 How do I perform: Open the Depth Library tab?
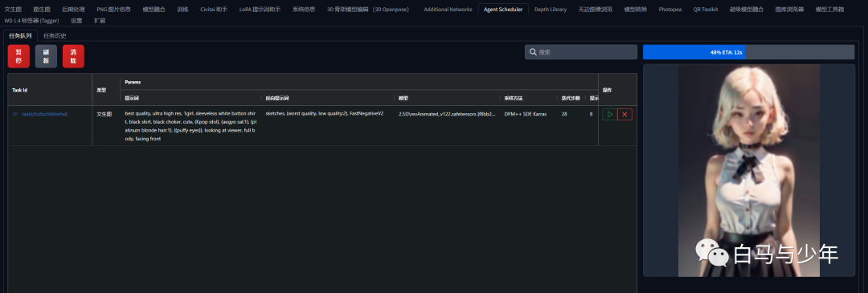(551, 10)
